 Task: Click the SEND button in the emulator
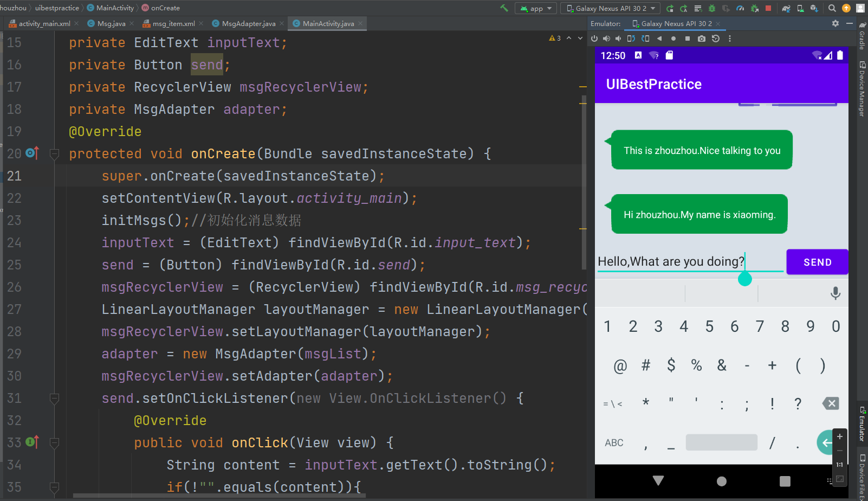click(x=817, y=262)
